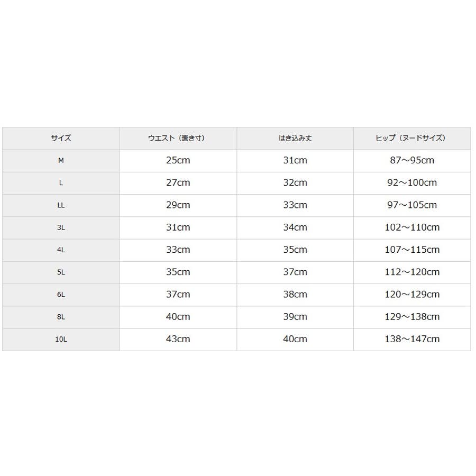Click the 39cm rise length cell
The width and height of the screenshot is (476, 476).
click(295, 317)
